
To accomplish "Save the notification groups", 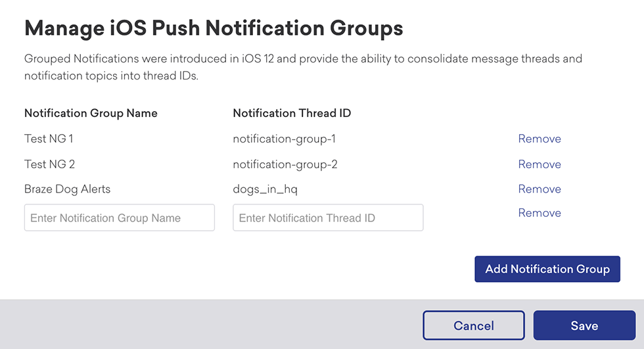I will [584, 325].
